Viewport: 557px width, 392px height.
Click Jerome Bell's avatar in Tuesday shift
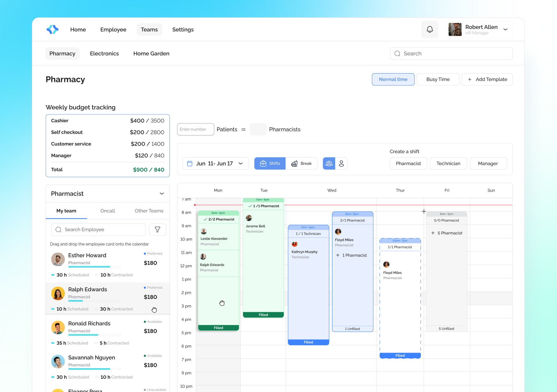[x=249, y=218]
